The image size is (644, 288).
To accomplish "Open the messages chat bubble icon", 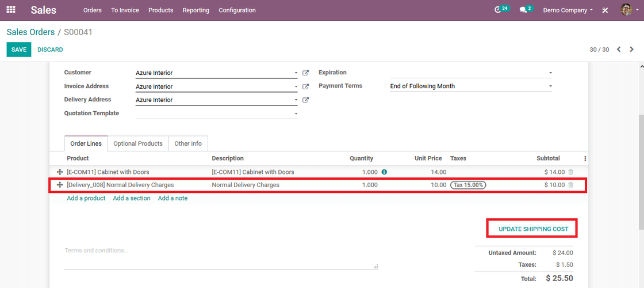I will [x=523, y=10].
